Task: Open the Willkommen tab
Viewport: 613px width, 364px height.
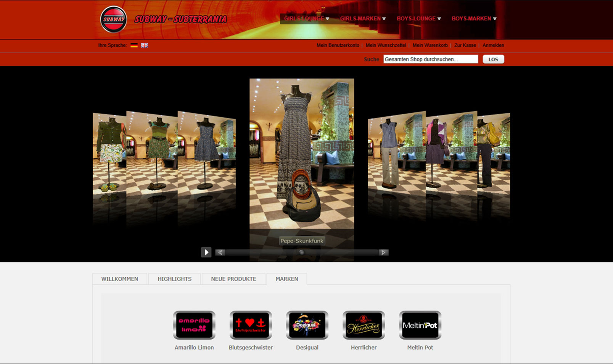Action: (x=120, y=279)
